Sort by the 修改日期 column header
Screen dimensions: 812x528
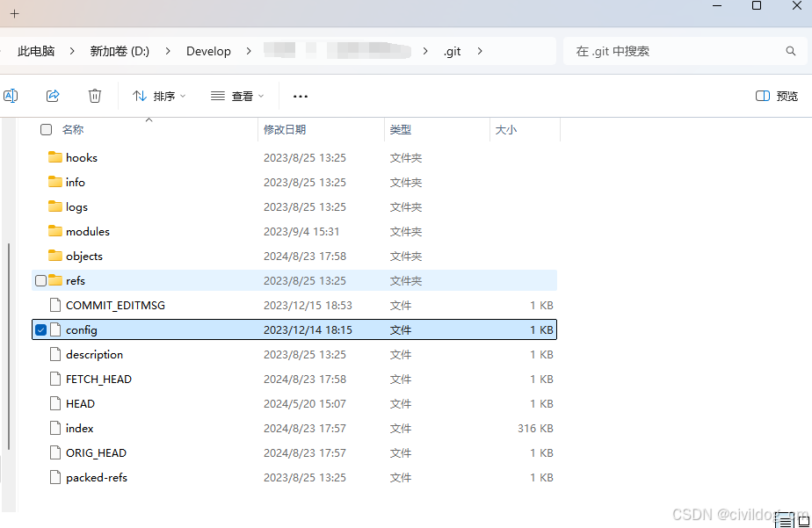[x=285, y=130]
